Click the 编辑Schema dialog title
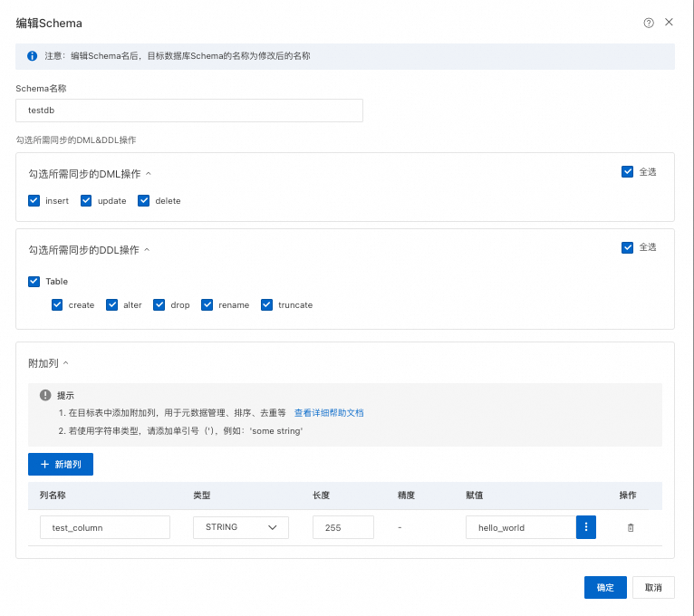694x616 pixels. (x=49, y=23)
